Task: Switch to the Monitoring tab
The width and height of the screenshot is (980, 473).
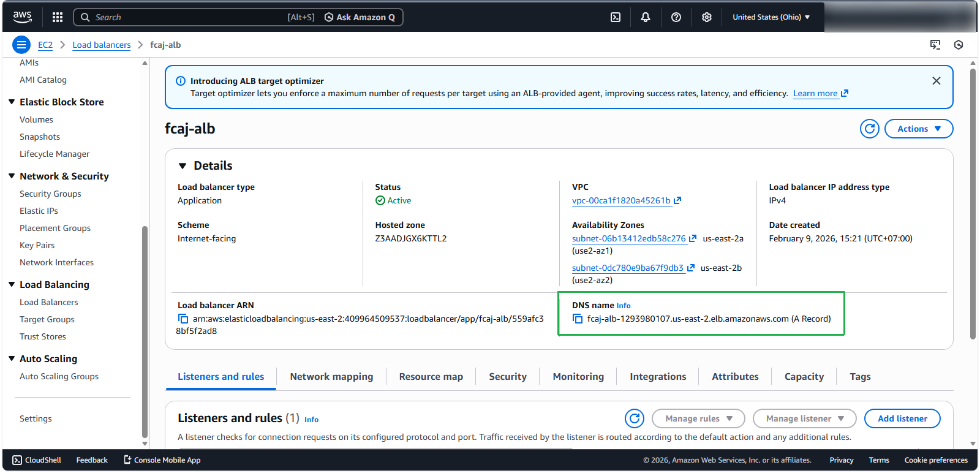Action: click(578, 377)
